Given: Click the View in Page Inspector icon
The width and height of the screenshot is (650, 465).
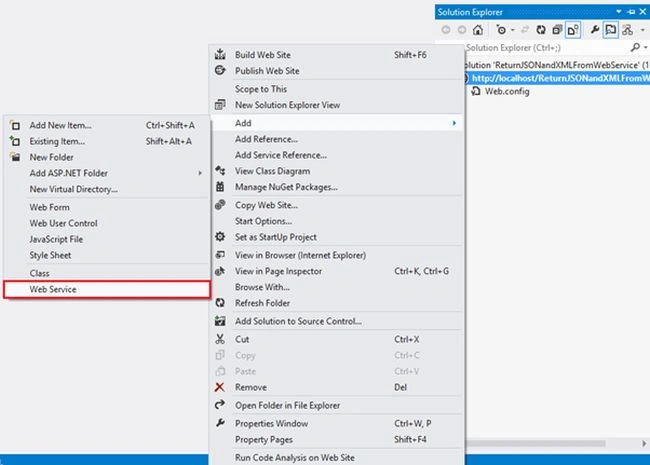Looking at the screenshot, I should click(x=220, y=271).
